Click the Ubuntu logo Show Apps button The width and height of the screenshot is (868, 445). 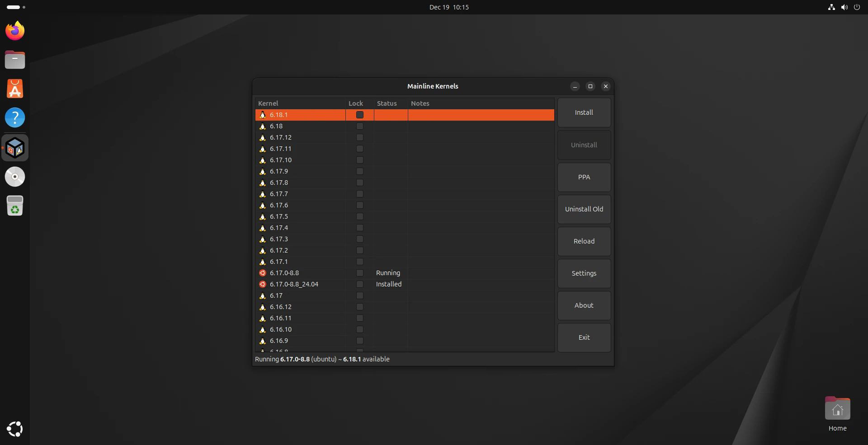coord(15,429)
